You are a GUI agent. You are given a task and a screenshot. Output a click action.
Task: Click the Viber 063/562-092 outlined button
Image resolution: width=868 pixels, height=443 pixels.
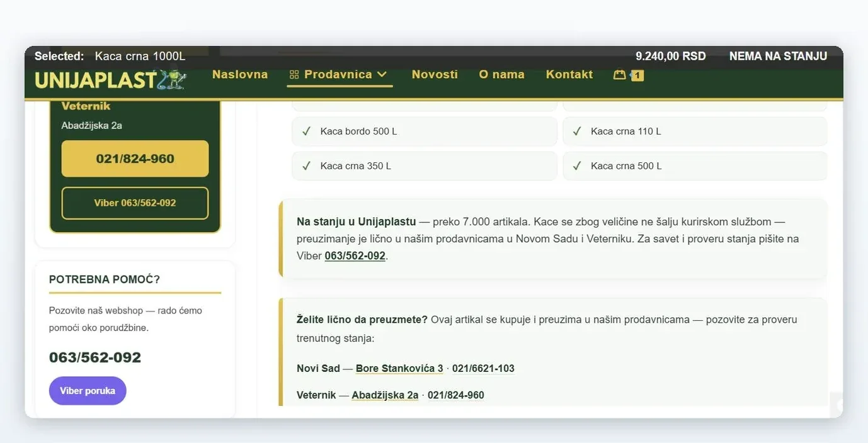tap(135, 203)
